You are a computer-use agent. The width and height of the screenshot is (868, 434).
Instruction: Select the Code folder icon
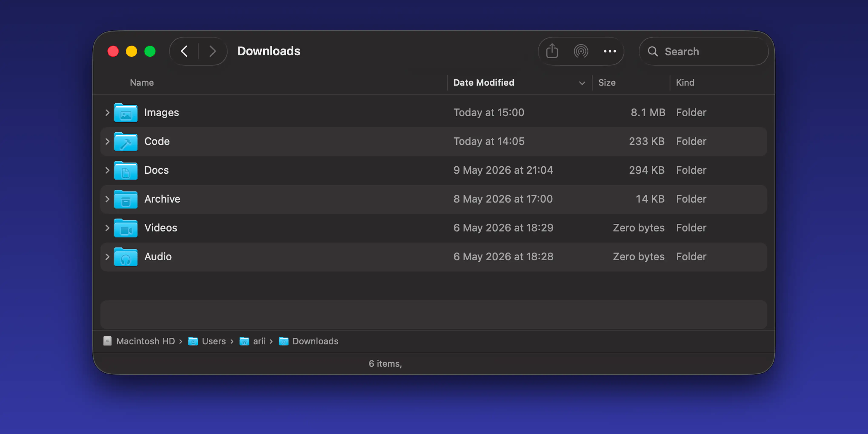pyautogui.click(x=126, y=141)
